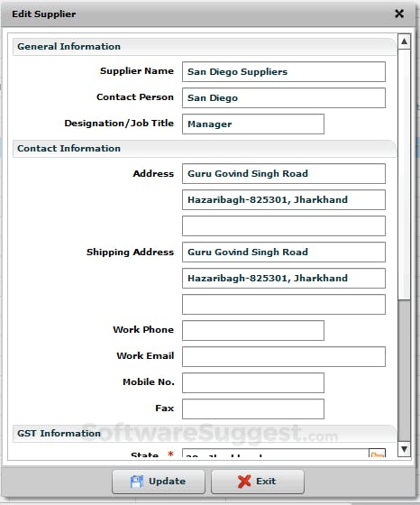
Task: Click the folder icon beside State field
Action: click(377, 453)
